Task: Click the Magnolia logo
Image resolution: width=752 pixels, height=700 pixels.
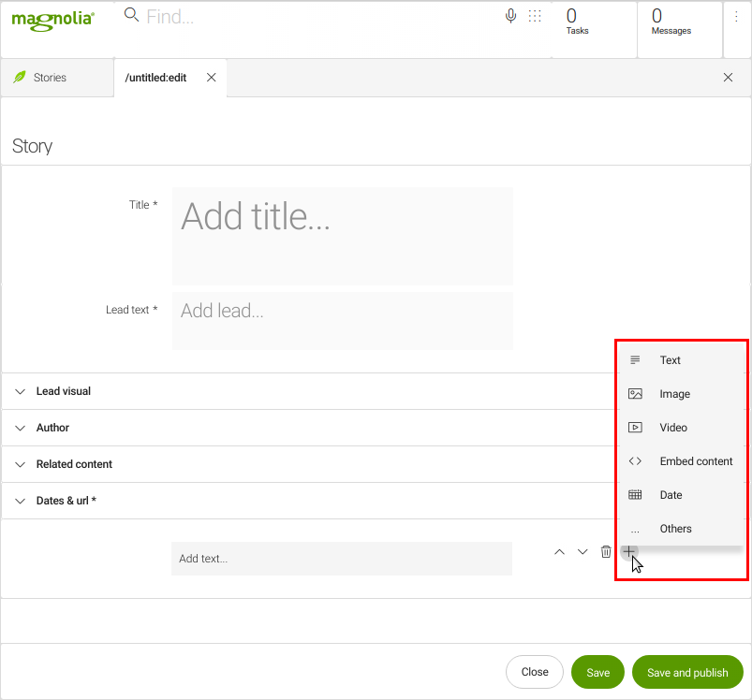Action: pyautogui.click(x=52, y=20)
